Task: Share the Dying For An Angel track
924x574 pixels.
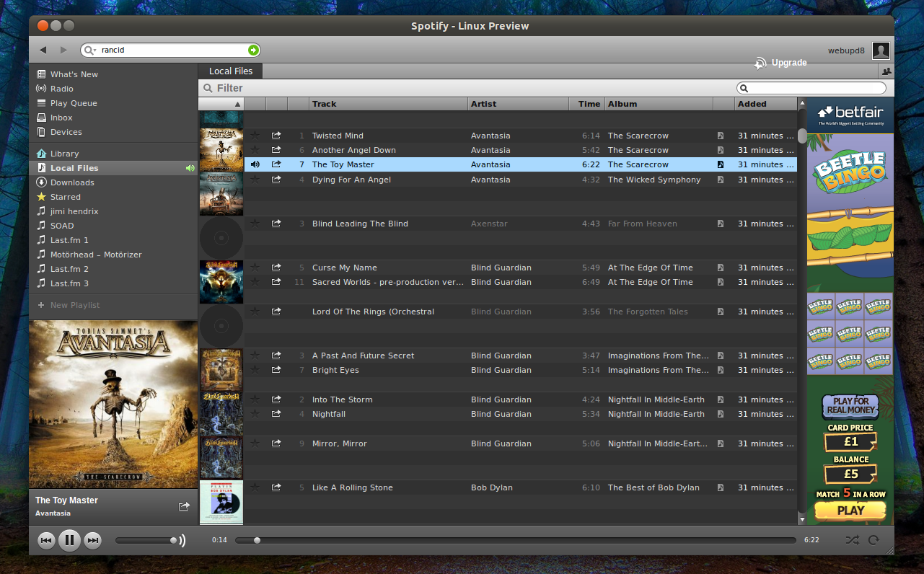Action: (x=276, y=180)
